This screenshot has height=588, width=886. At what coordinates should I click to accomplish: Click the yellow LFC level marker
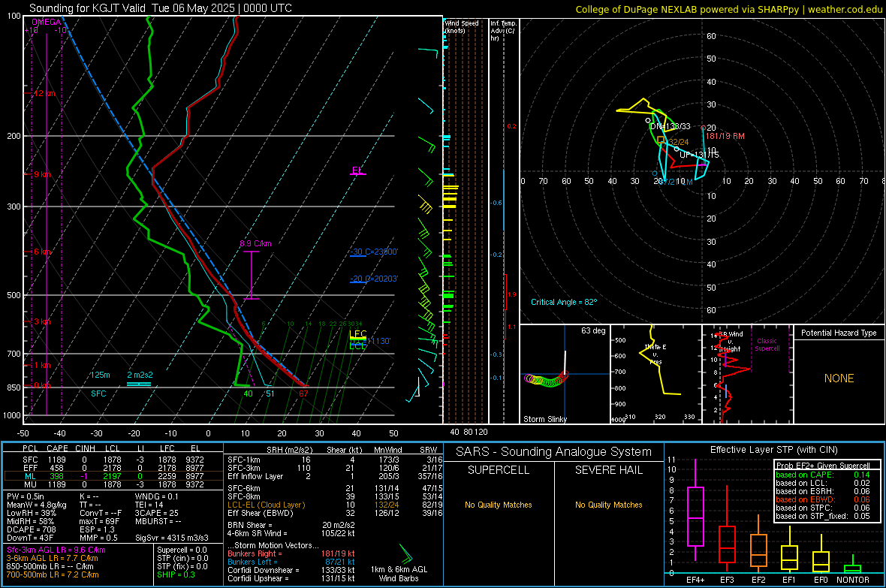click(x=357, y=334)
